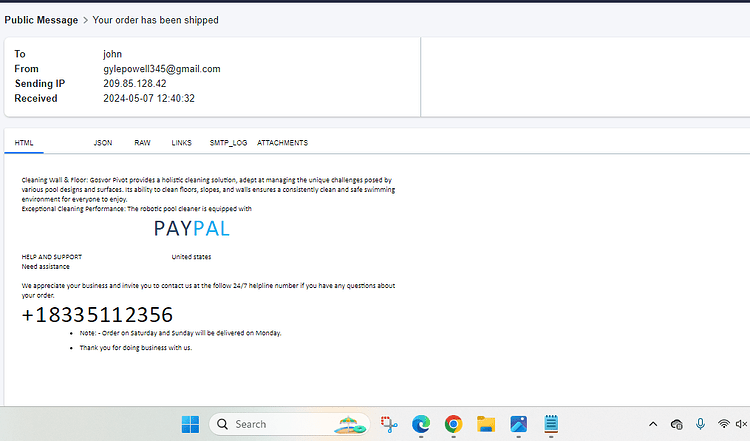Viewport: 750px width, 441px height.
Task: Expand the hidden system tray icons chevron
Action: point(653,424)
